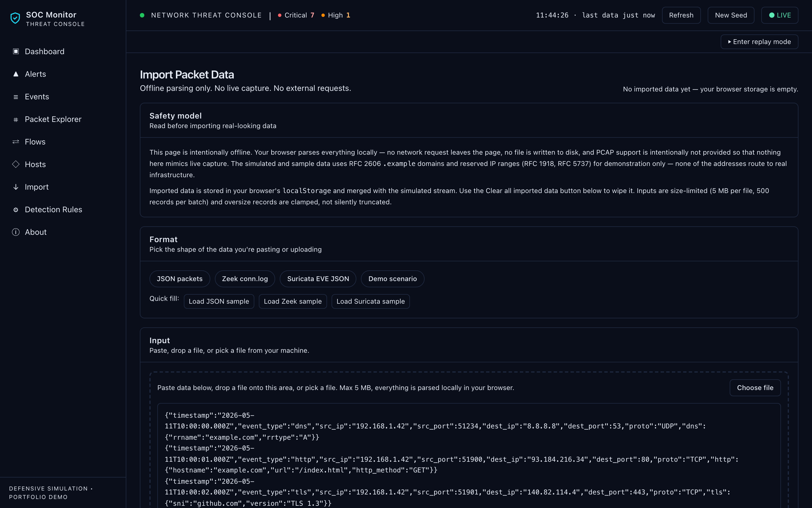The height and width of the screenshot is (508, 812).
Task: Open the Hosts page
Action: click(x=63, y=164)
